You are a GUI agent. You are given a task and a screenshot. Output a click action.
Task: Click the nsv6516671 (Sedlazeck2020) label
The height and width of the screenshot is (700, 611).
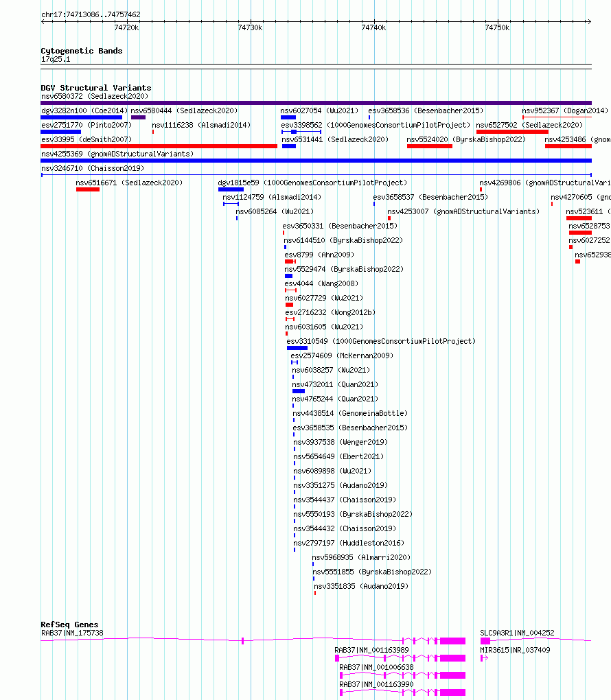(129, 183)
